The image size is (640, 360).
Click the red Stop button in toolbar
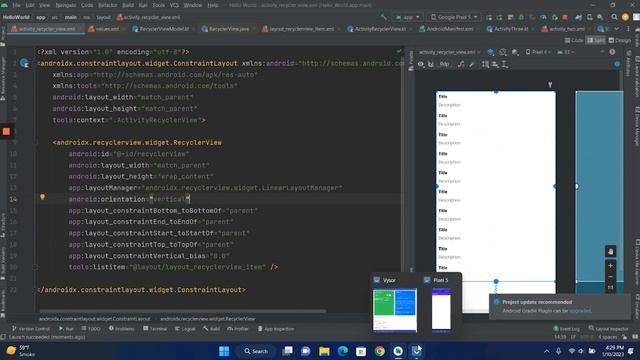click(x=565, y=17)
